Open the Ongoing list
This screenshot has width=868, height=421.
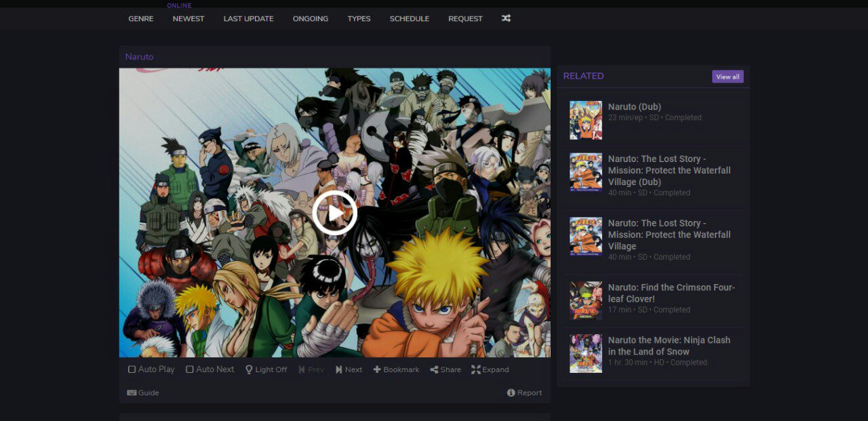[x=311, y=18]
